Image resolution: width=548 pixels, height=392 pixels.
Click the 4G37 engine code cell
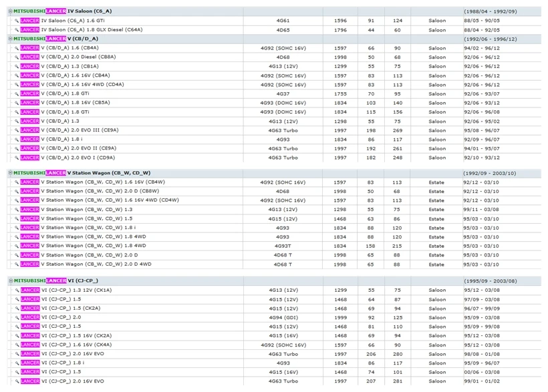[x=283, y=94]
